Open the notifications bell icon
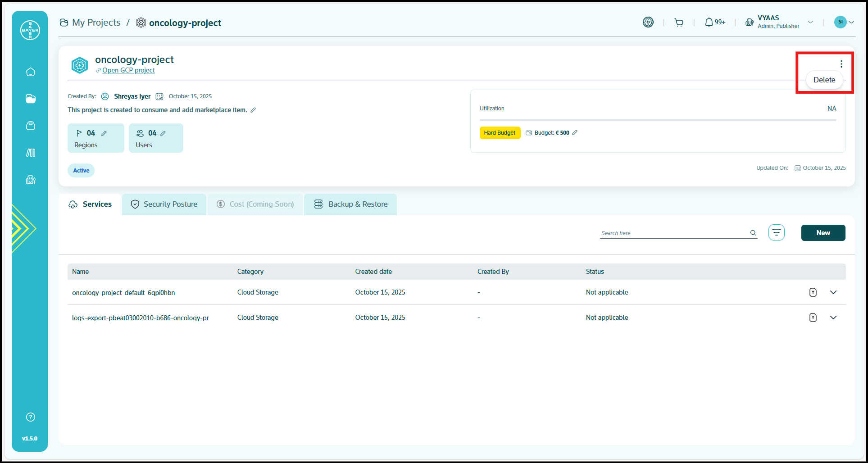 tap(709, 22)
